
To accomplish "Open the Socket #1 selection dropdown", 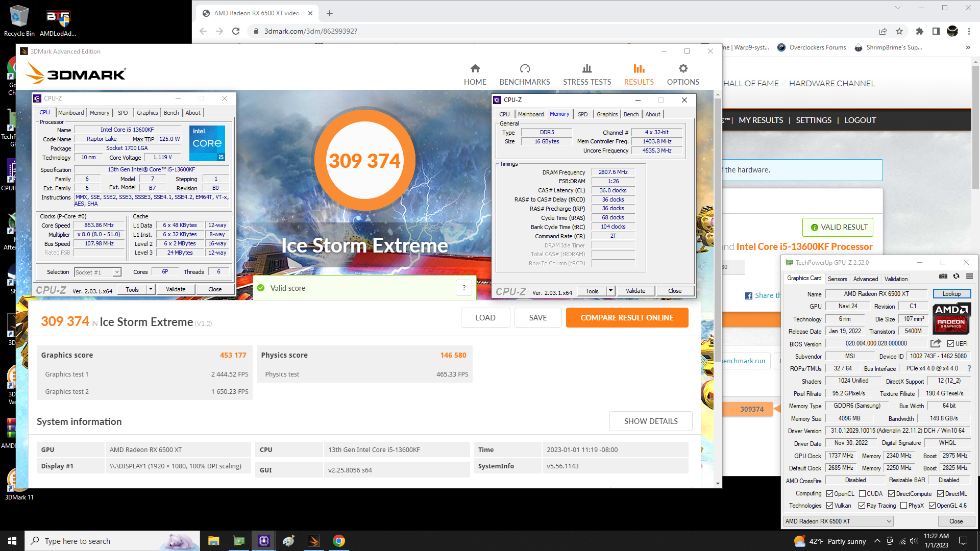I will click(97, 272).
